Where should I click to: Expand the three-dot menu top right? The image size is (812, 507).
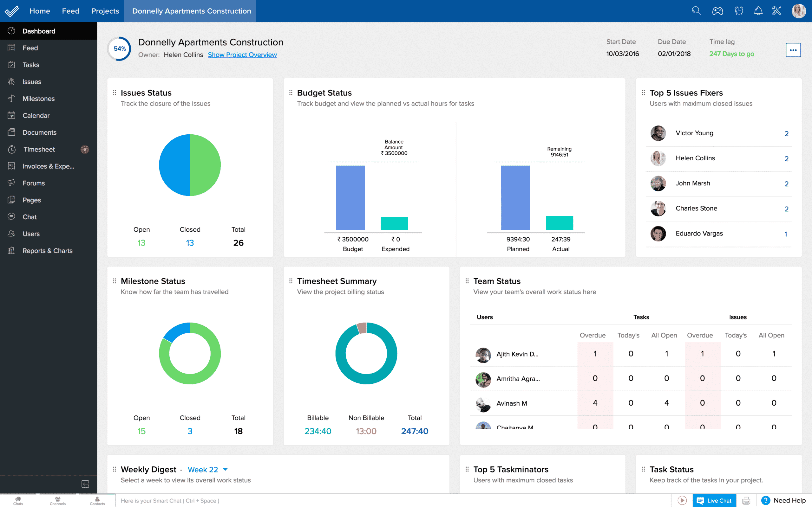tap(793, 50)
